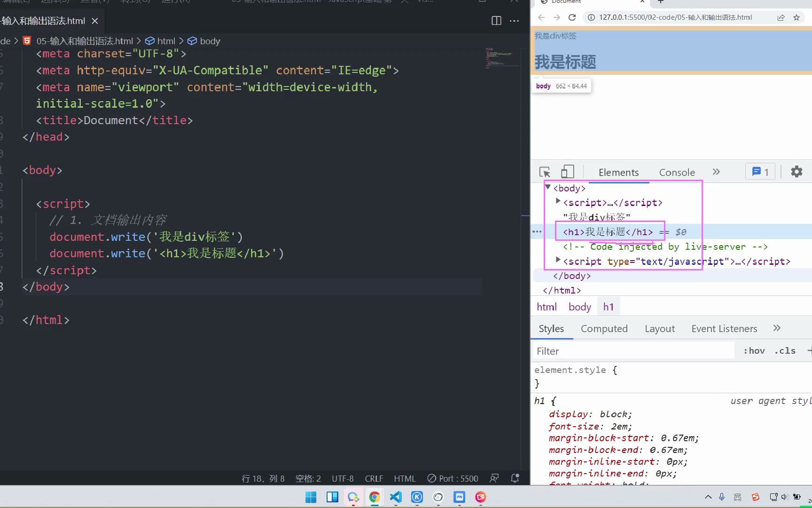Select the HTML5 file icon in the breadcrumb
Image resolution: width=812 pixels, height=508 pixels.
[27, 41]
